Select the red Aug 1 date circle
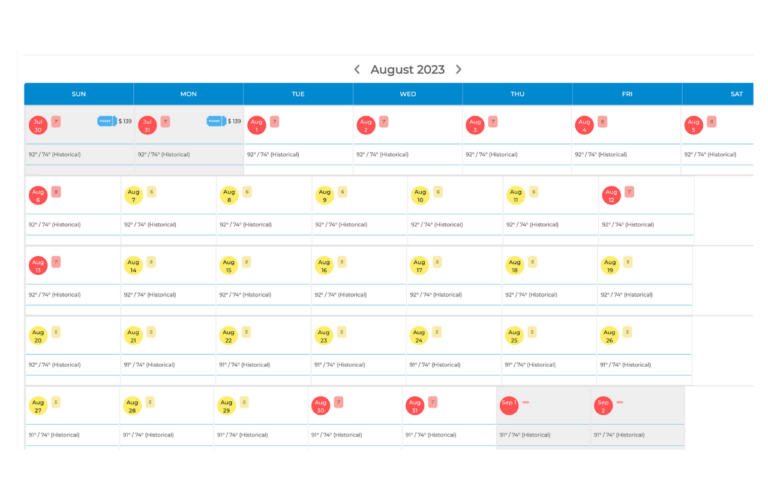The width and height of the screenshot is (768, 498). [x=256, y=125]
